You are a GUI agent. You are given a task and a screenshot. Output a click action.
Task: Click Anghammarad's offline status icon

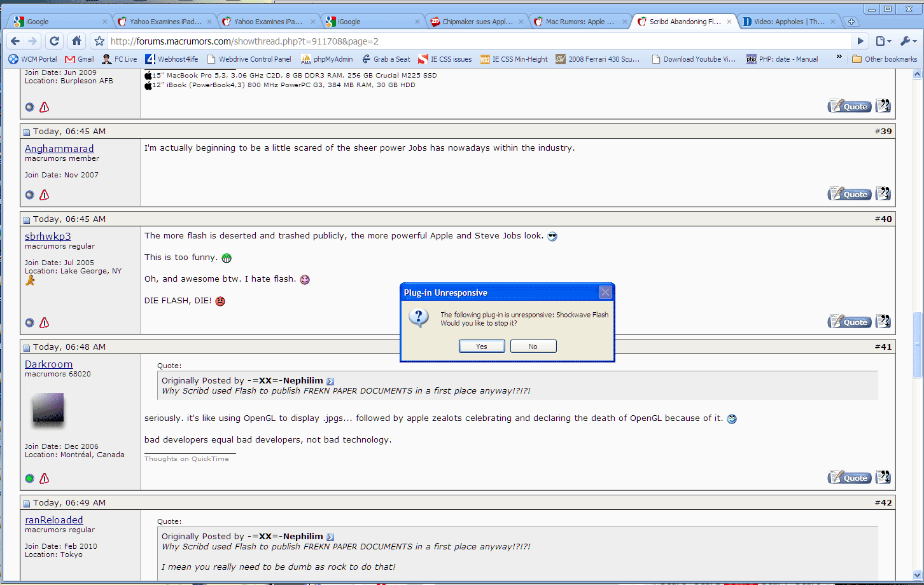tap(29, 195)
